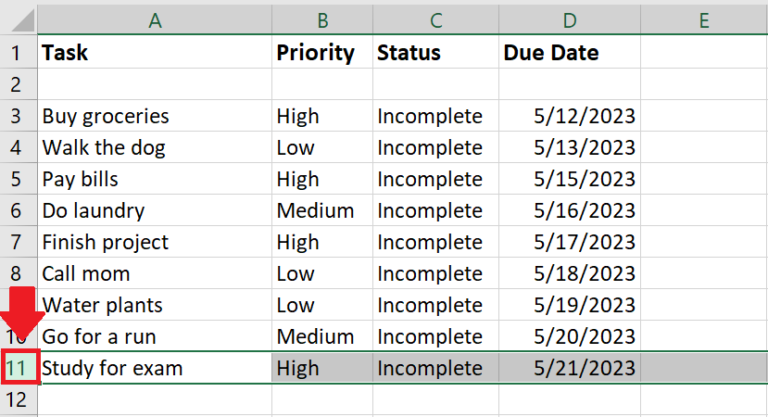768x417 pixels.
Task: Select the Task header cell
Action: click(154, 53)
